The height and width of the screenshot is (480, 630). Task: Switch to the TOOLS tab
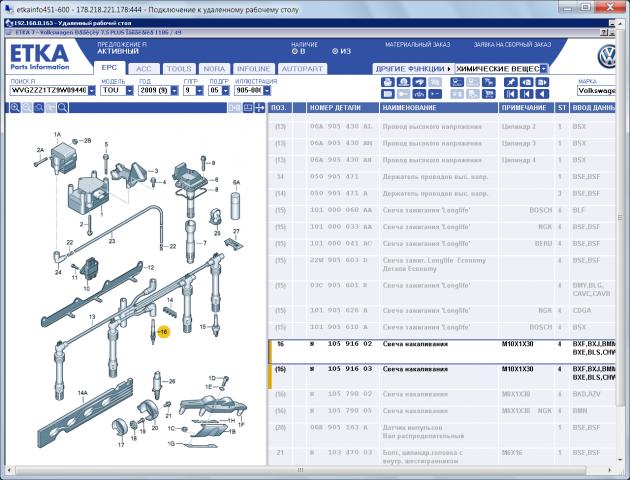pyautogui.click(x=179, y=69)
